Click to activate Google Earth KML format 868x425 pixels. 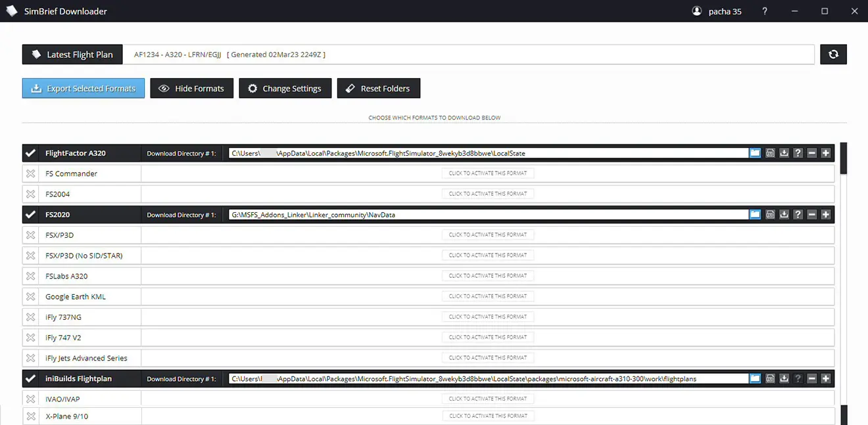point(488,296)
